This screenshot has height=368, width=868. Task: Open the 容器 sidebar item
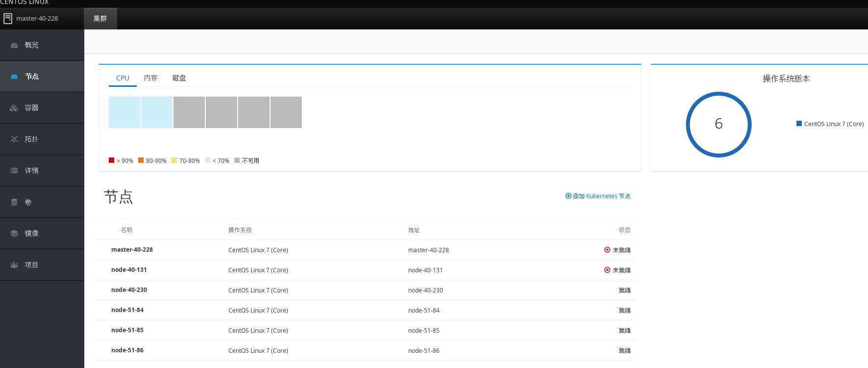42,108
